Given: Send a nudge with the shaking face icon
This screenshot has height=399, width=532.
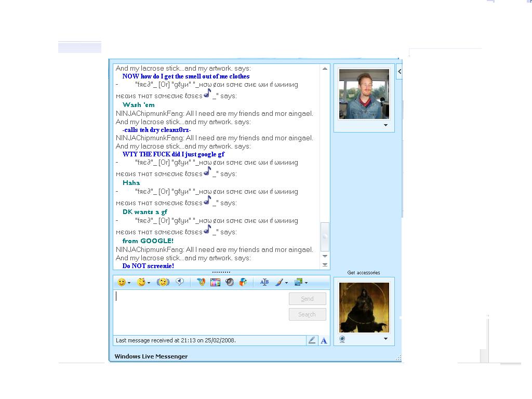Looking at the screenshot, I should [x=163, y=282].
